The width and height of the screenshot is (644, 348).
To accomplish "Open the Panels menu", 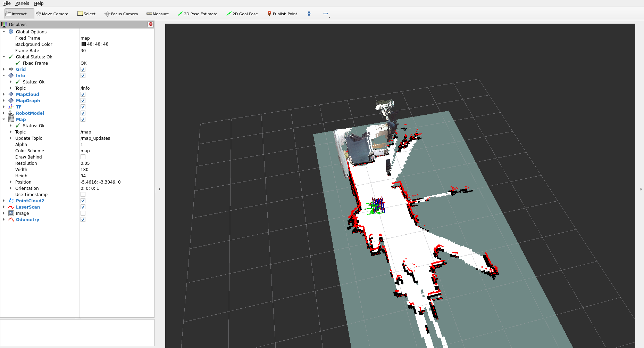I will (x=22, y=3).
